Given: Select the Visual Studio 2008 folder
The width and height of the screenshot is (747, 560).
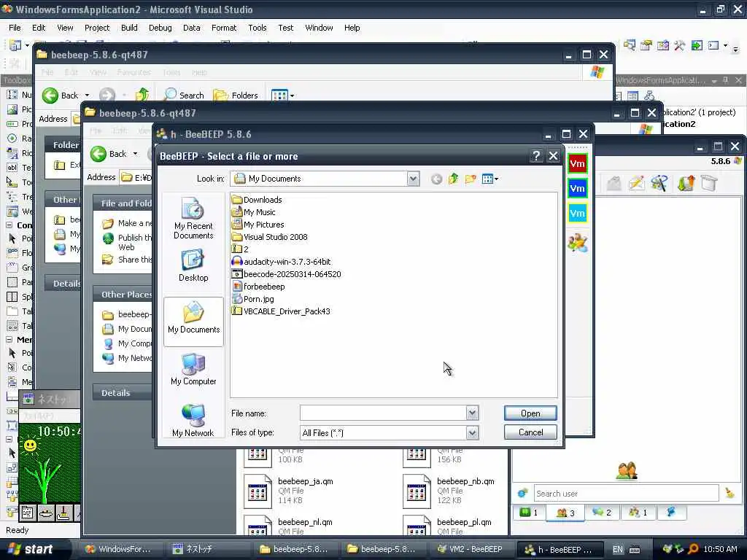Looking at the screenshot, I should pyautogui.click(x=270, y=237).
